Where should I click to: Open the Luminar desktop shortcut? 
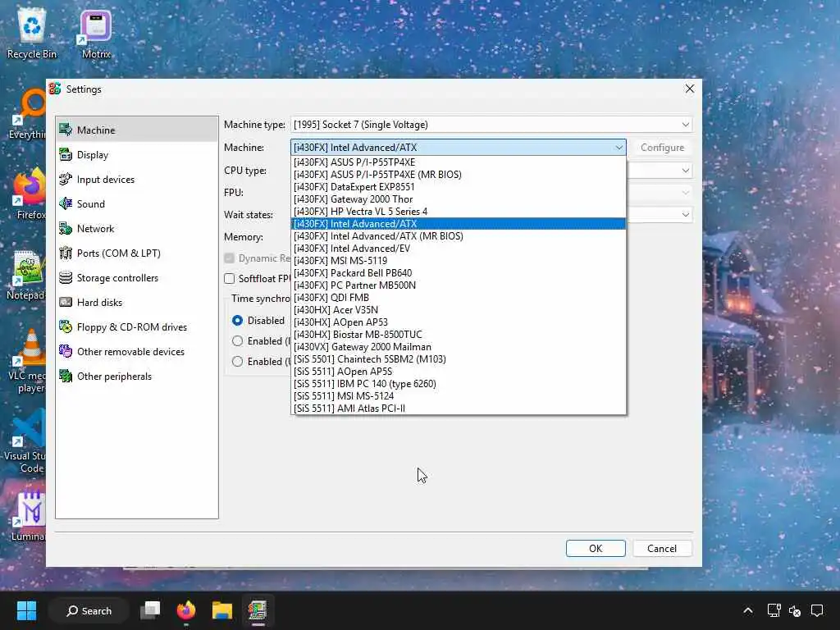coord(29,516)
